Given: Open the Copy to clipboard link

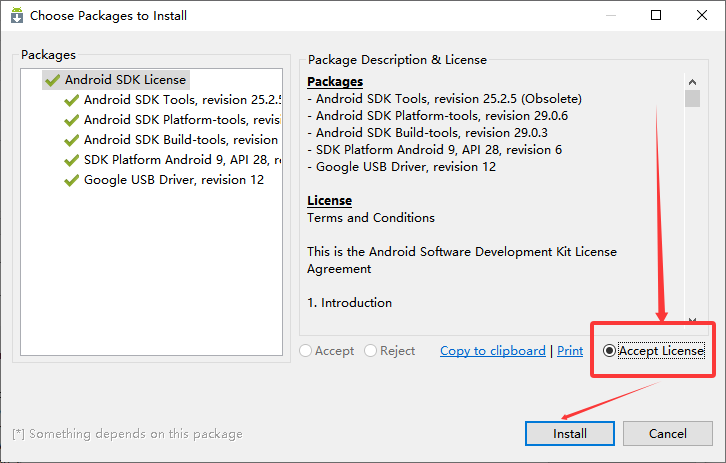Looking at the screenshot, I should pyautogui.click(x=493, y=351).
